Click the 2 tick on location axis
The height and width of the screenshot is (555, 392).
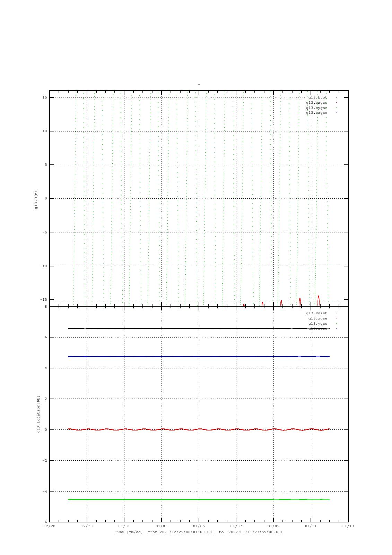point(46,399)
